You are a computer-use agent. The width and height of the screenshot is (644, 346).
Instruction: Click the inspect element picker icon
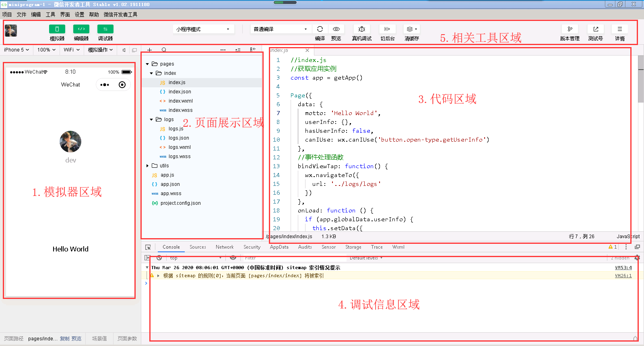(x=148, y=247)
